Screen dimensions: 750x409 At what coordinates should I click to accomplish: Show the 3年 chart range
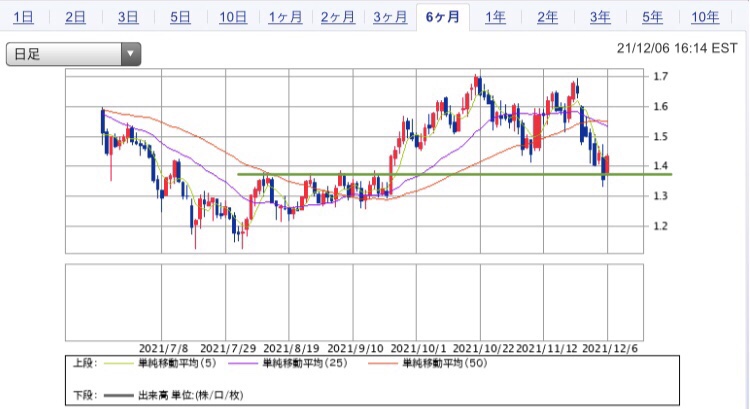click(600, 17)
